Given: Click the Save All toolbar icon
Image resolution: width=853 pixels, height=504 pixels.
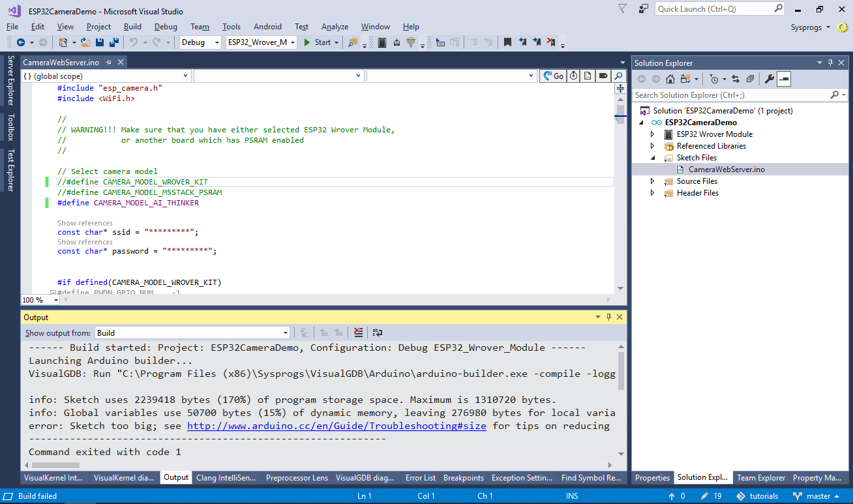Looking at the screenshot, I should [113, 42].
